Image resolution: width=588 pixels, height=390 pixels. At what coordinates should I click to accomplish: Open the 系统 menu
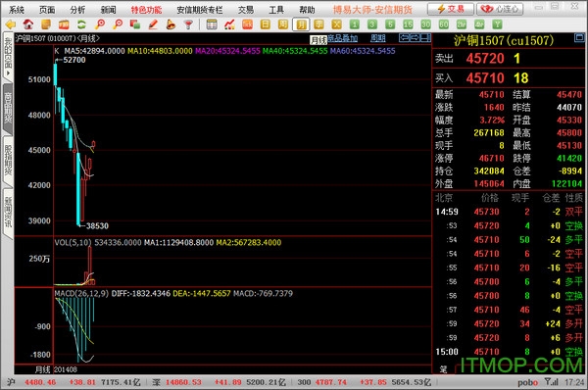17,10
